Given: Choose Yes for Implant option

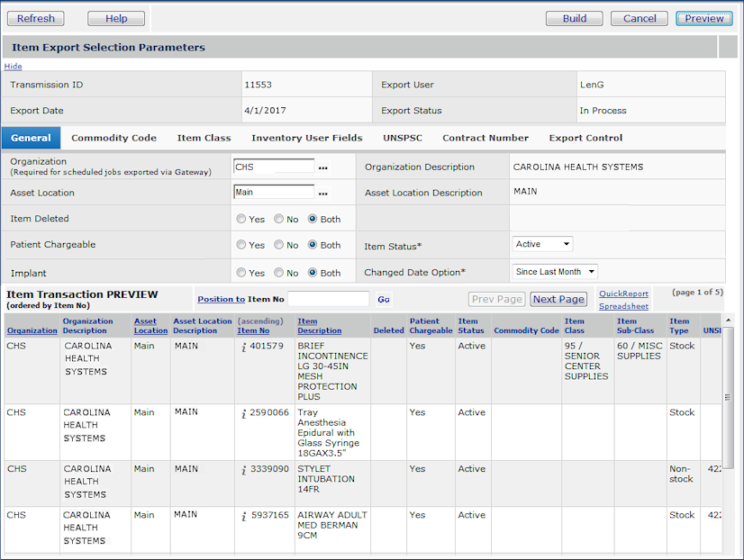Looking at the screenshot, I should (x=241, y=273).
